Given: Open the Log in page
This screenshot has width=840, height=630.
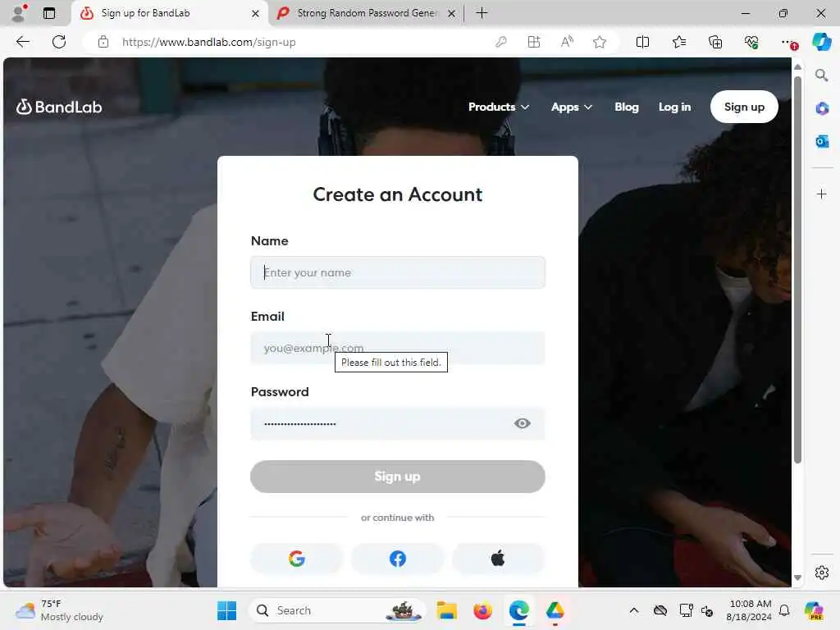Looking at the screenshot, I should click(674, 107).
